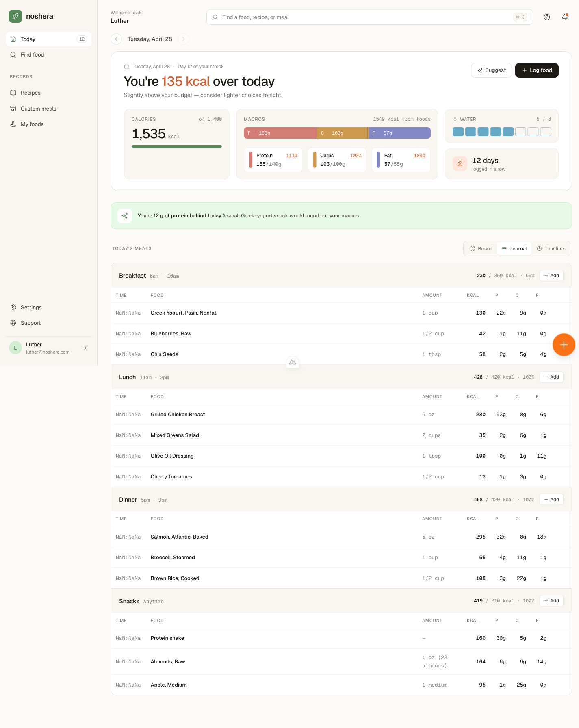The width and height of the screenshot is (579, 728).
Task: Click the noshera leaf logo
Action: coord(15,16)
